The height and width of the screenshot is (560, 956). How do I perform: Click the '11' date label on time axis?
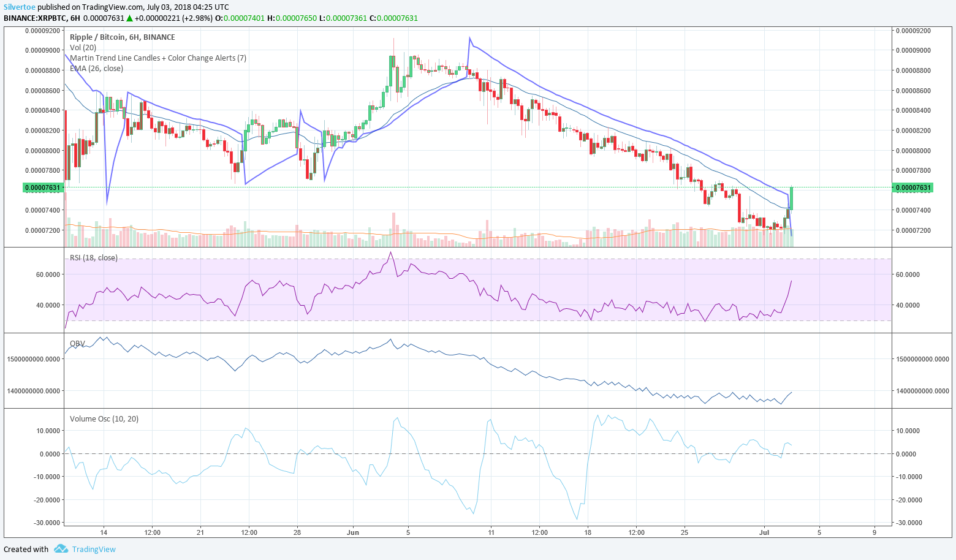click(491, 532)
